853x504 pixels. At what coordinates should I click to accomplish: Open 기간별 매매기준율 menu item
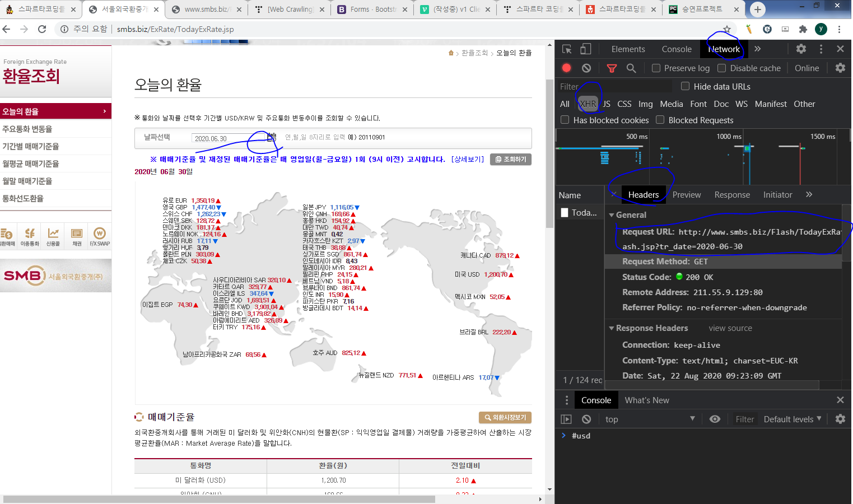(x=31, y=146)
